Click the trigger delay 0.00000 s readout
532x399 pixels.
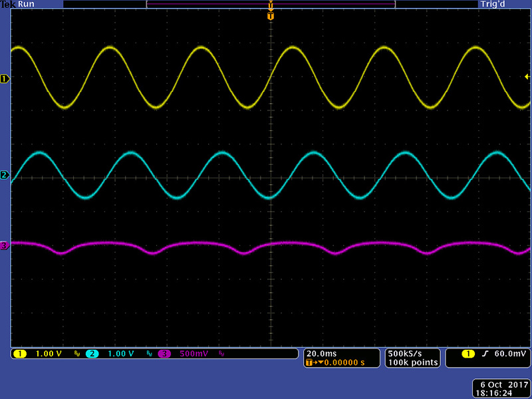point(339,362)
